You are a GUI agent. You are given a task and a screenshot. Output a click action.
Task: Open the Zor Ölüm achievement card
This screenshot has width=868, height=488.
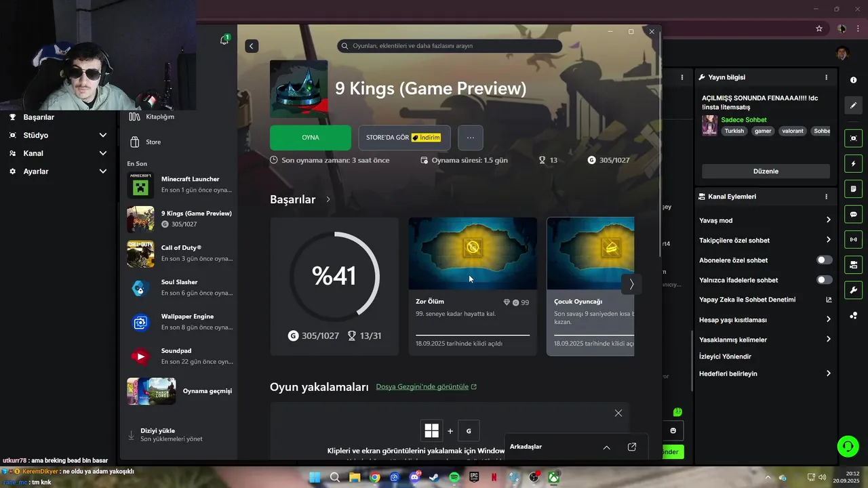473,286
